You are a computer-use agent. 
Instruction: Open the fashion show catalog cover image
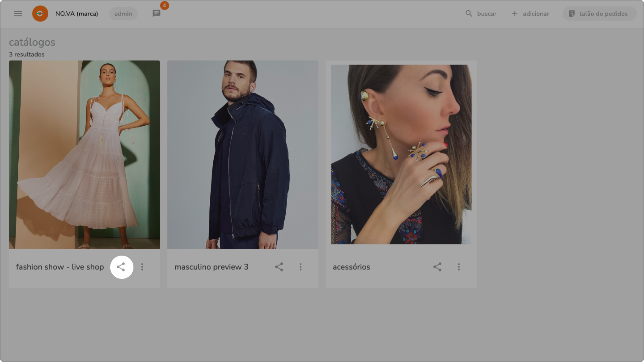point(84,154)
